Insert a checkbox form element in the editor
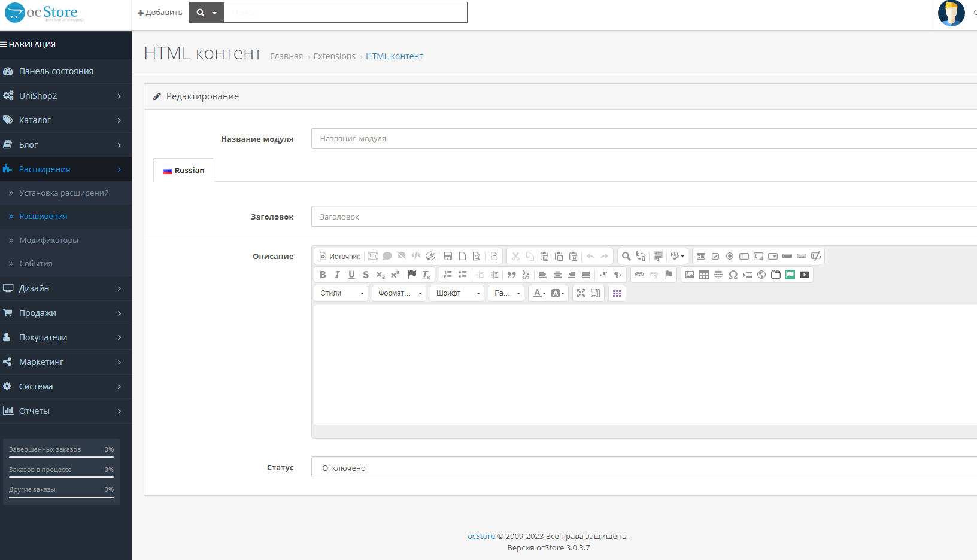 coord(715,256)
